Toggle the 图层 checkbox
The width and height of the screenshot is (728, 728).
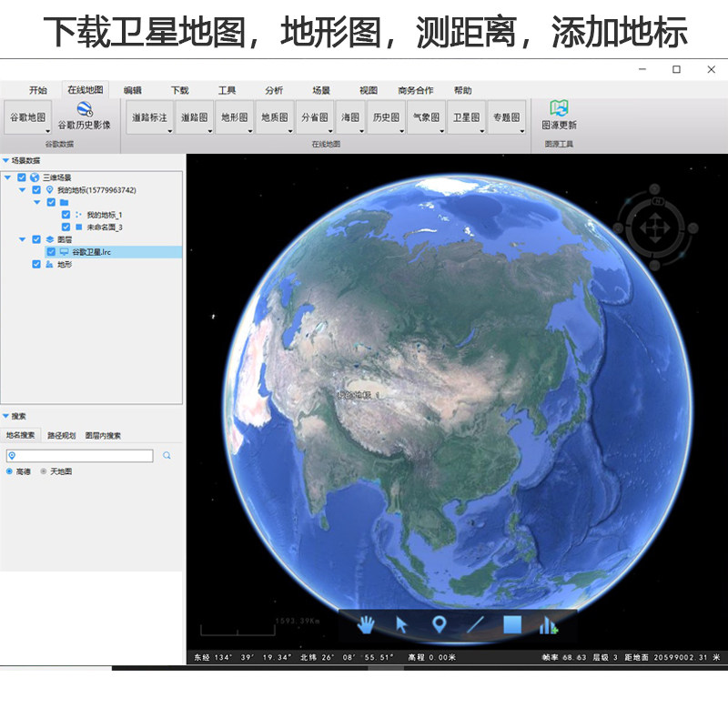click(x=36, y=239)
